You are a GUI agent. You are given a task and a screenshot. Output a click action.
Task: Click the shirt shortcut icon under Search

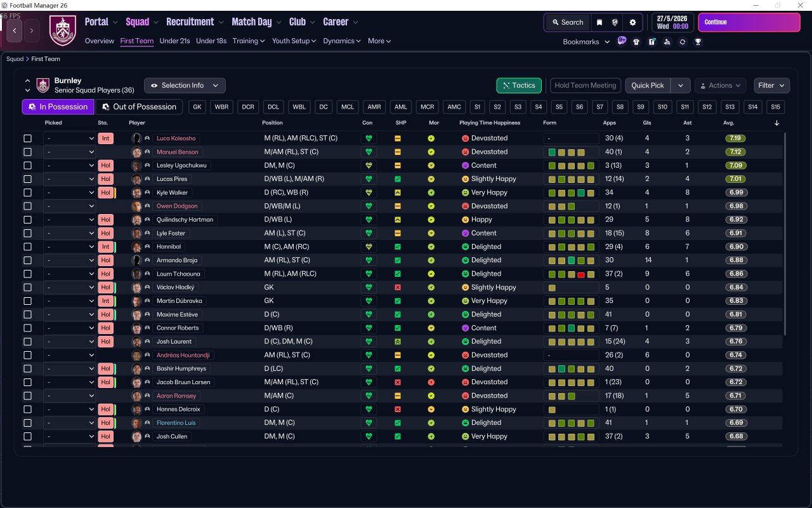click(x=636, y=42)
